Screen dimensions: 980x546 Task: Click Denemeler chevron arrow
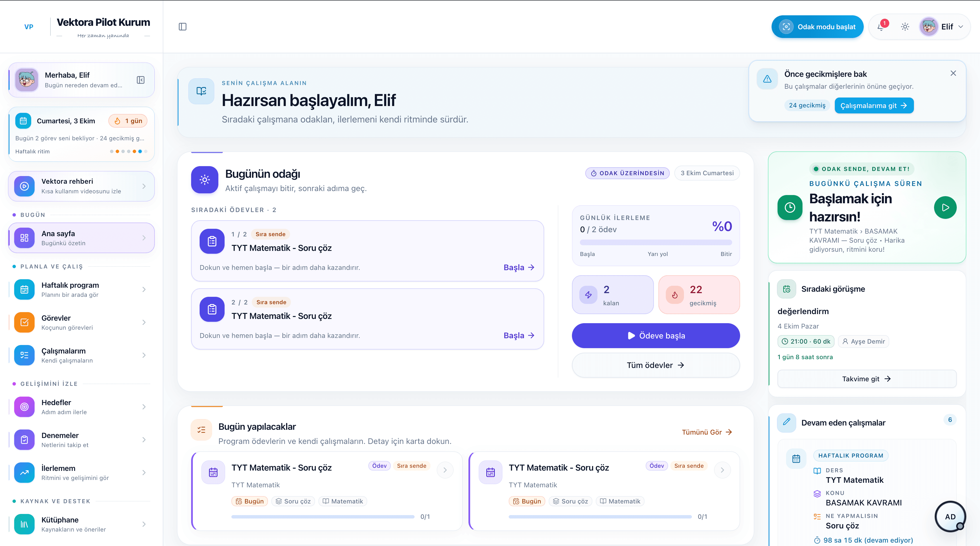pos(144,439)
